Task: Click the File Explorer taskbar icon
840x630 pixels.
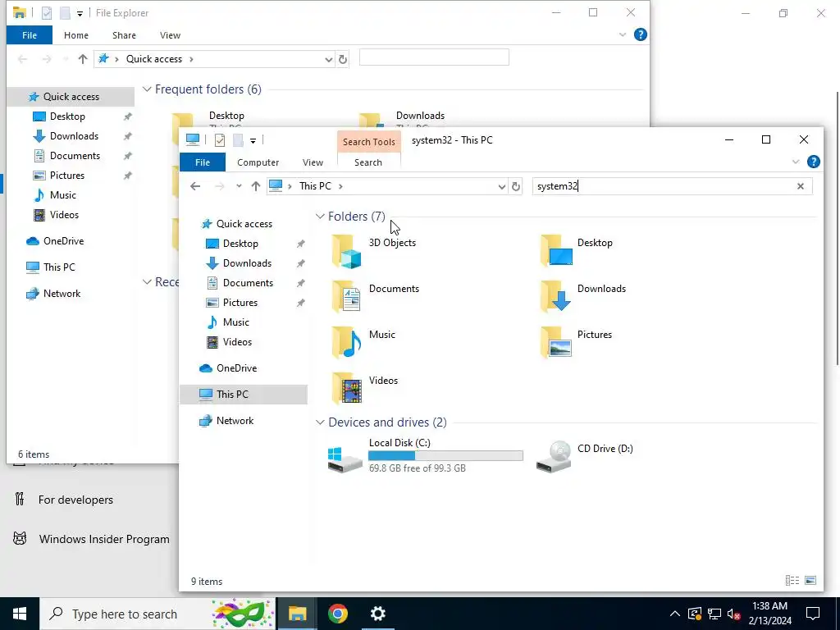Action: [x=297, y=614]
